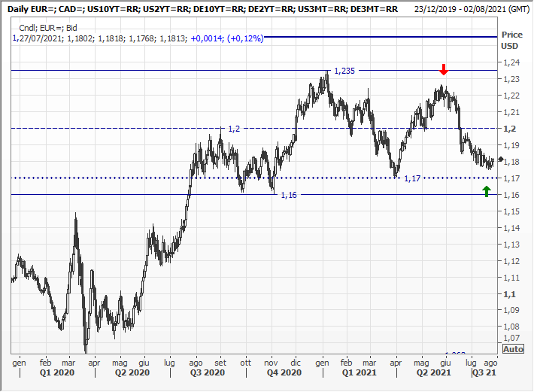Click Q4 2020 quarter label
Screen dimensions: 534x392
point(284,372)
